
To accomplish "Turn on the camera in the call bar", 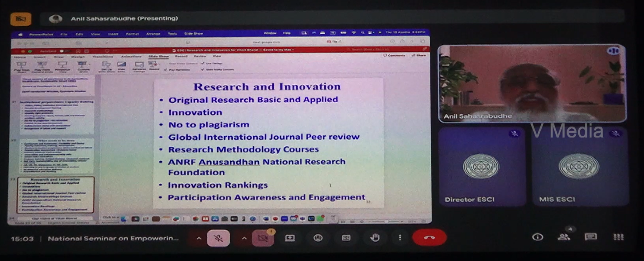I will click(263, 238).
